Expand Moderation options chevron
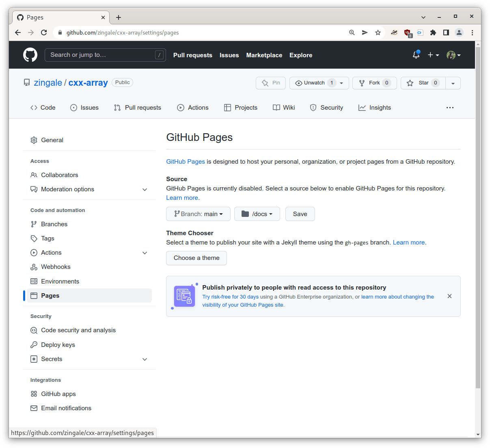The image size is (490, 448). coord(145,190)
